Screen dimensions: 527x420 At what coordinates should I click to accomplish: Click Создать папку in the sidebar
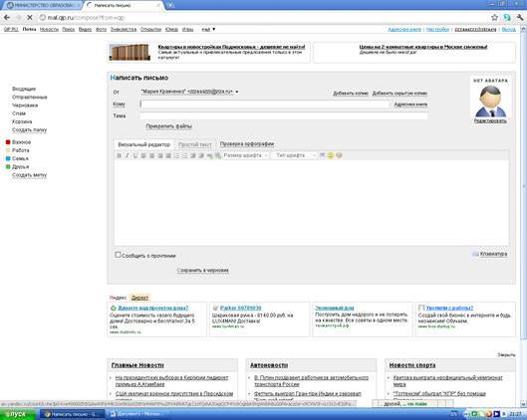29,130
